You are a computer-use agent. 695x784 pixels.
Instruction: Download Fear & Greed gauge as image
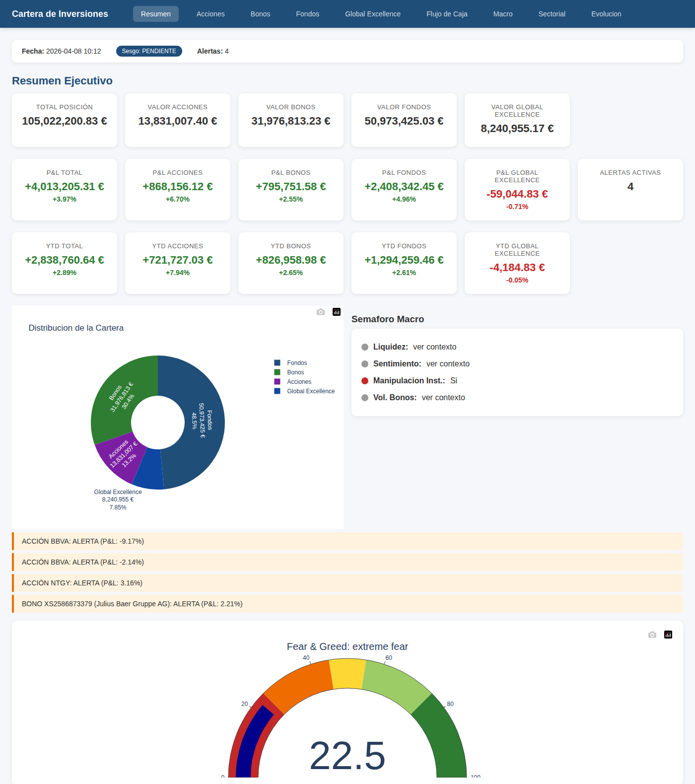[652, 635]
